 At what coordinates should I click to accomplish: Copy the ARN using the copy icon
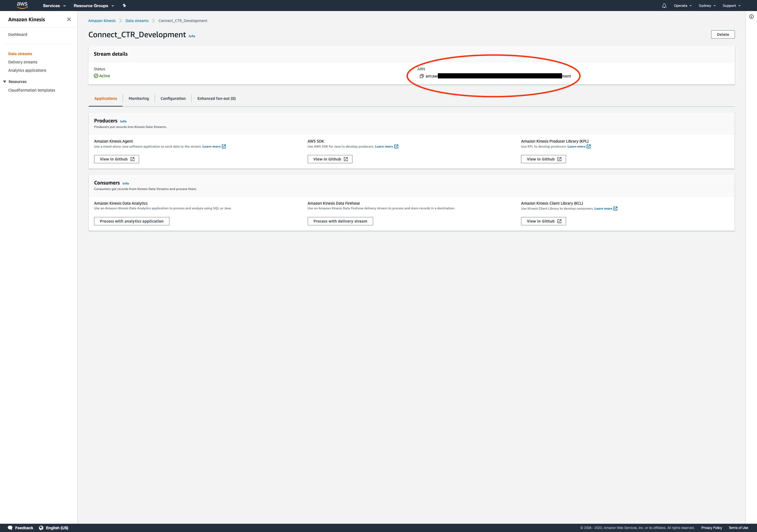(x=421, y=76)
